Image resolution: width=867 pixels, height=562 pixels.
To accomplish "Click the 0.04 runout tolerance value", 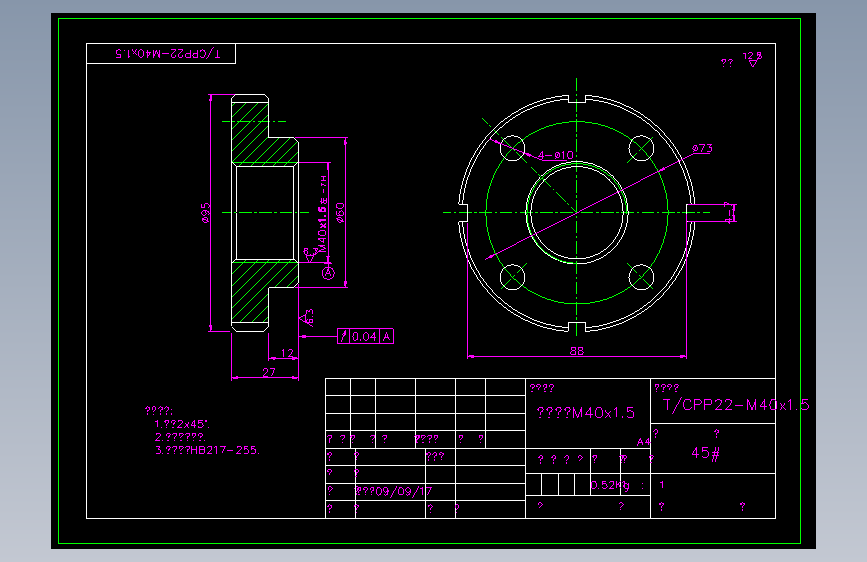I will pos(364,336).
